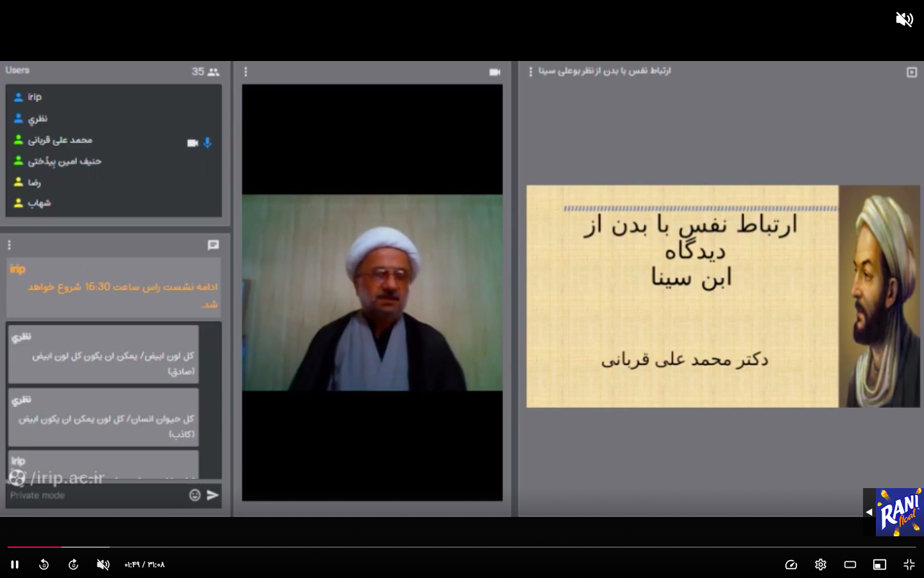Pause the video playback

14,565
